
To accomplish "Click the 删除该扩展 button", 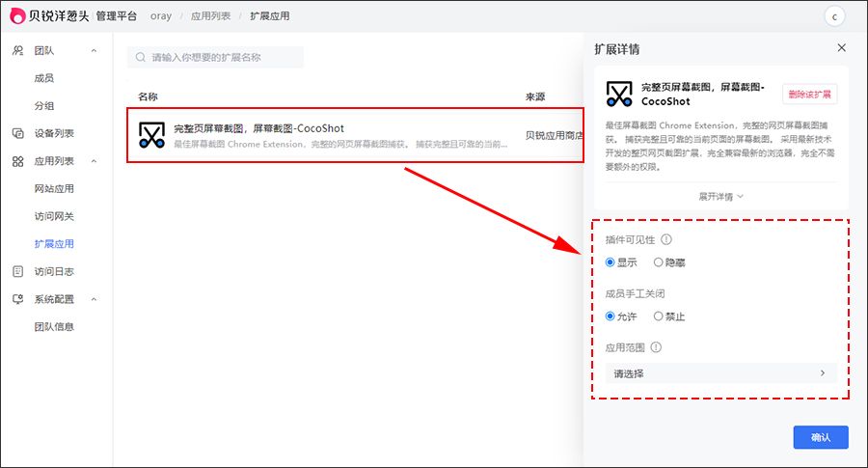I will click(809, 95).
